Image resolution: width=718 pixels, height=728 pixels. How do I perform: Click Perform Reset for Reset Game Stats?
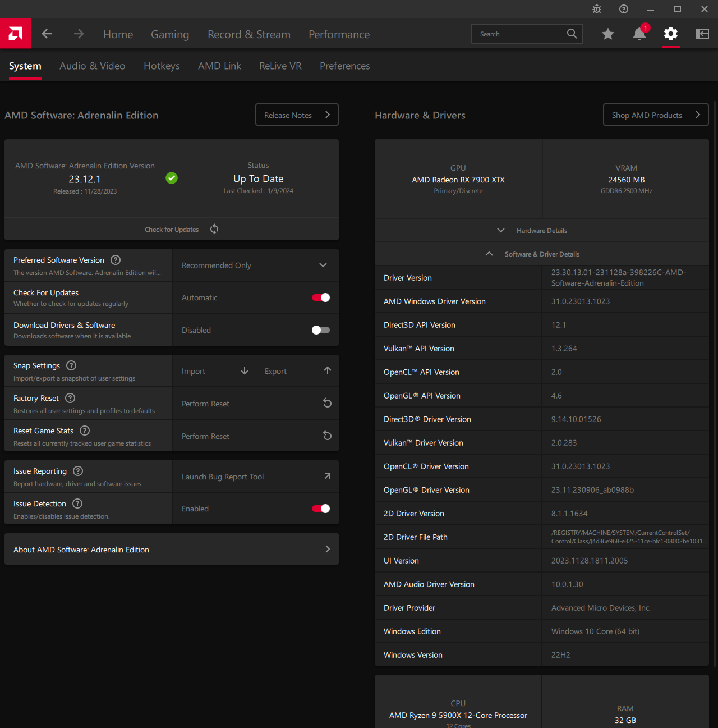205,436
